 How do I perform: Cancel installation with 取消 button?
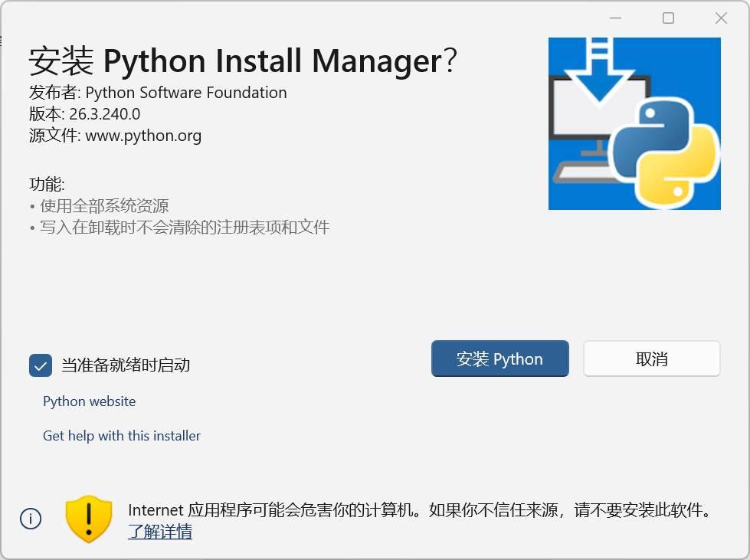tap(651, 359)
